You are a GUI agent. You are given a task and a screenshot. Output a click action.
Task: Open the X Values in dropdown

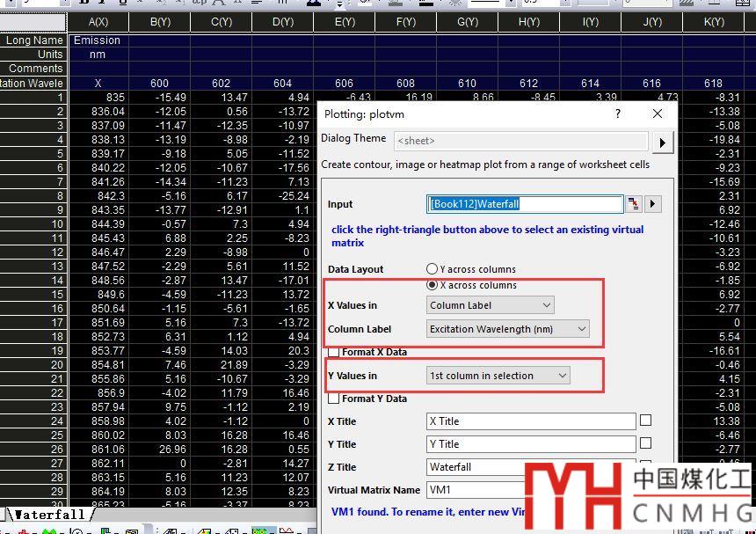coord(490,305)
